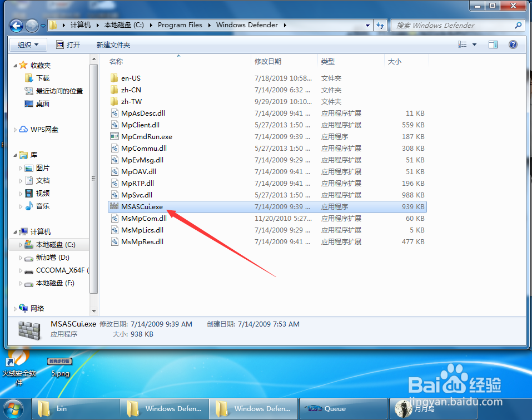The image size is (532, 420).
Task: Click the 音乐 library note icon
Action: tap(29, 206)
